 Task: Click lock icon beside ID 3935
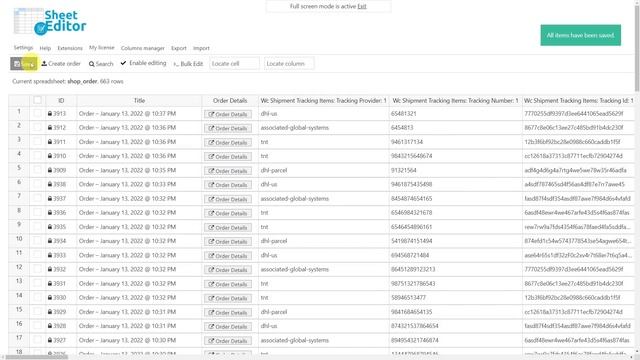point(50,227)
